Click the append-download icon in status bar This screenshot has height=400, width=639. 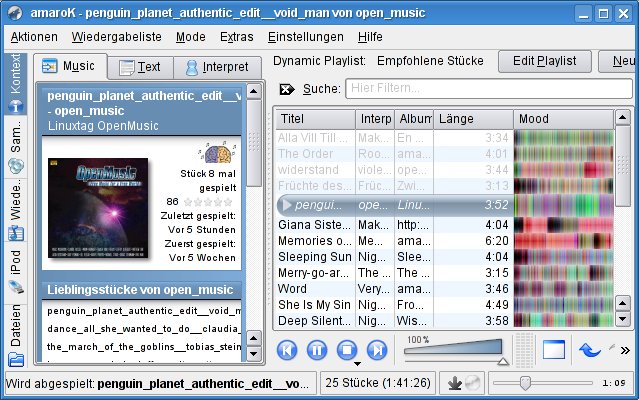click(454, 383)
